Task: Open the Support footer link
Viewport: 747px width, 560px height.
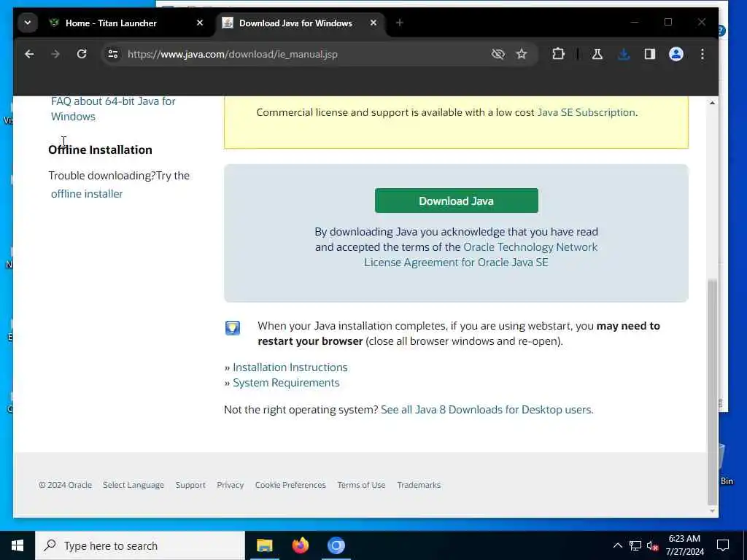Action: click(190, 485)
